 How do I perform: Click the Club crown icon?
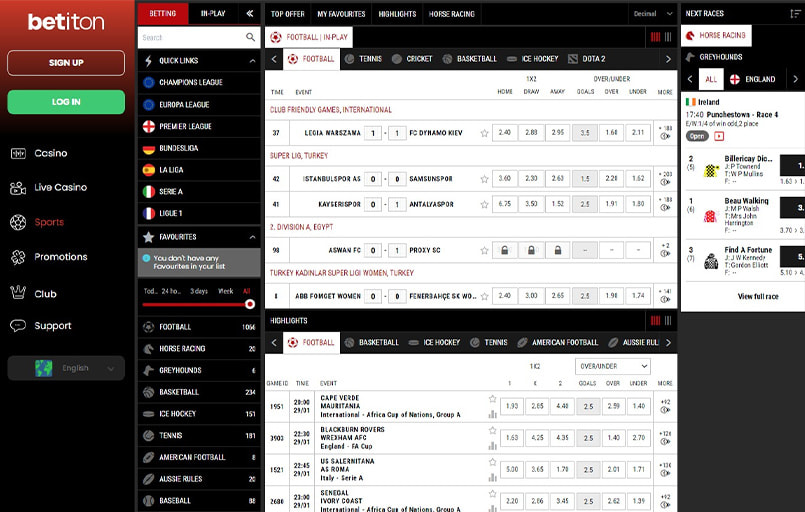coord(17,293)
